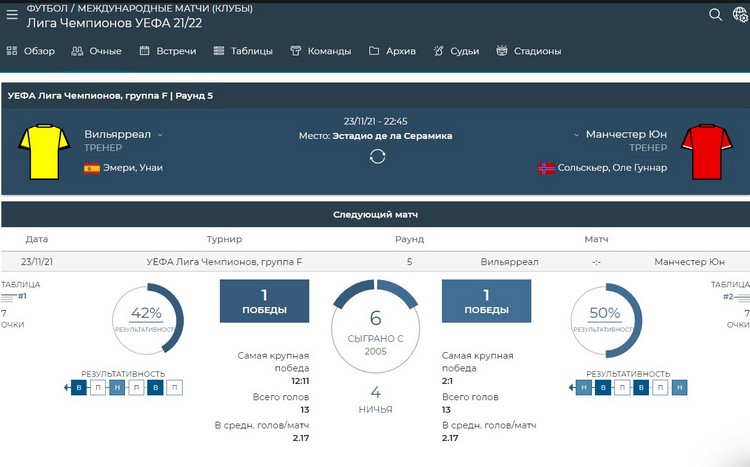Open the Встречи tab

tap(168, 51)
